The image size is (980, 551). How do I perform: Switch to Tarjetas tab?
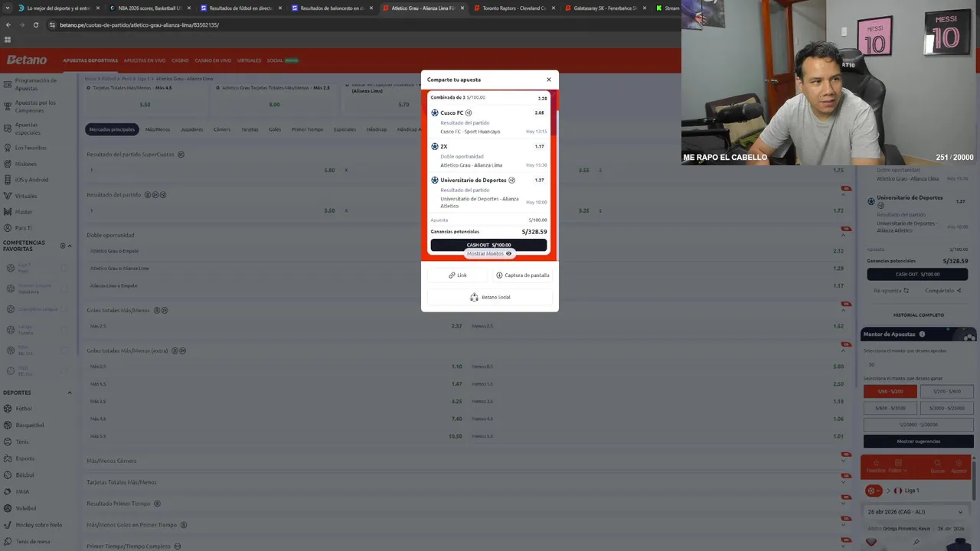250,129
